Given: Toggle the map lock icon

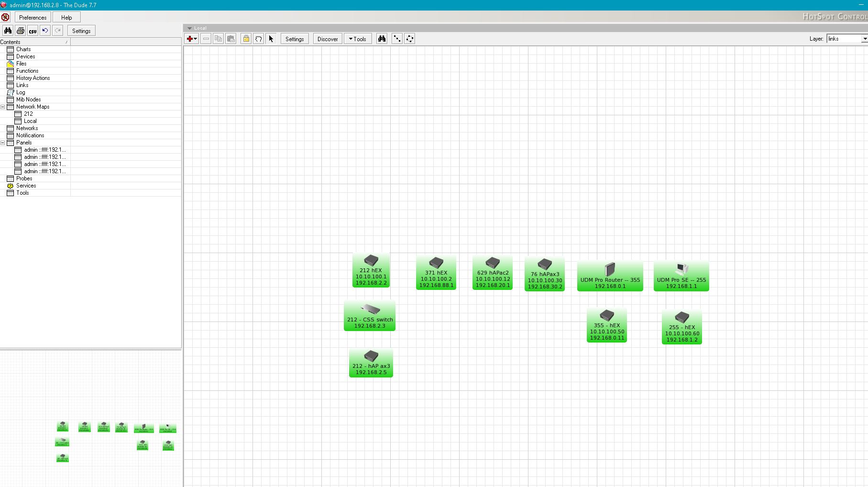Looking at the screenshot, I should pyautogui.click(x=246, y=39).
